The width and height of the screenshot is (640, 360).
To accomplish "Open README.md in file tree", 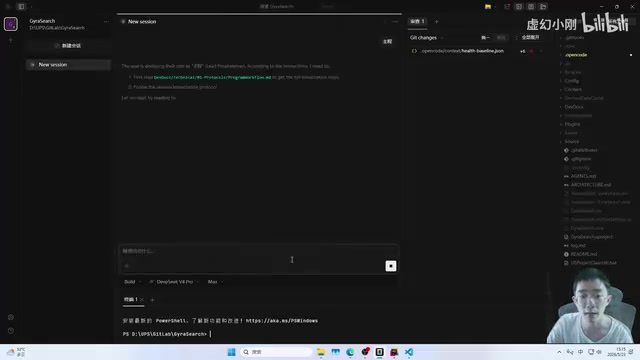I will pos(583,254).
